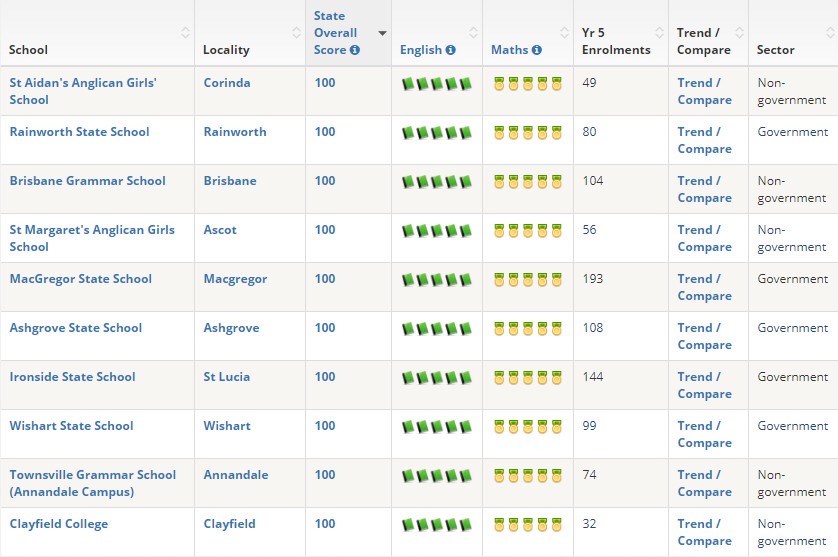Click the Yr 5 Enrolments sort arrows
Viewport: 838px width, 557px height.
point(659,33)
